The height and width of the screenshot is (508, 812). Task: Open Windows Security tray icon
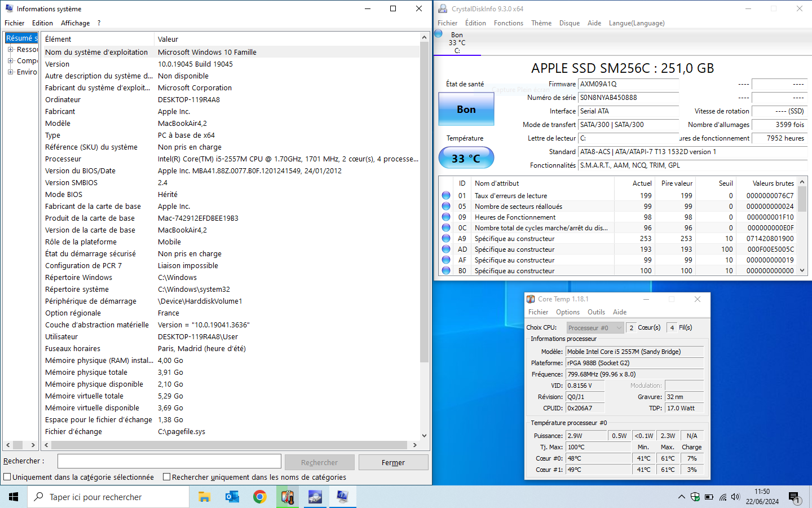tap(695, 497)
